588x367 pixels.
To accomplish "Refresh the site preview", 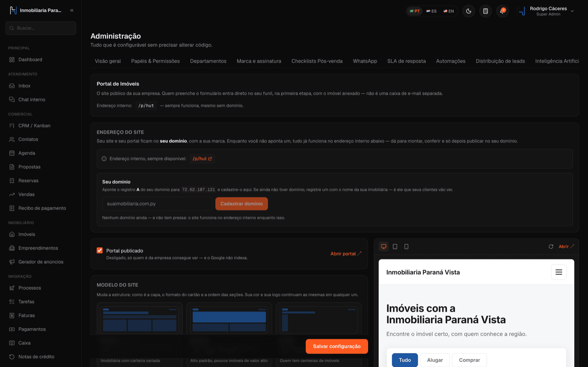I will point(551,246).
